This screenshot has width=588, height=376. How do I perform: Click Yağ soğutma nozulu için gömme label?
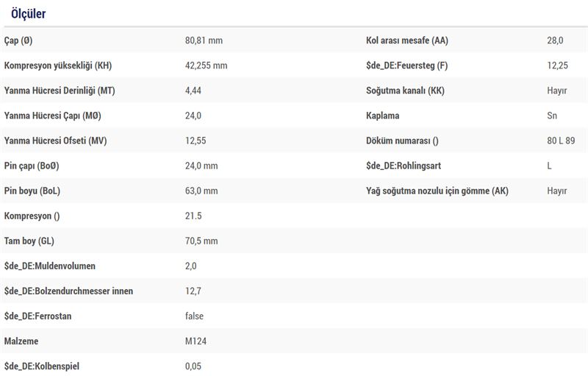pos(437,191)
